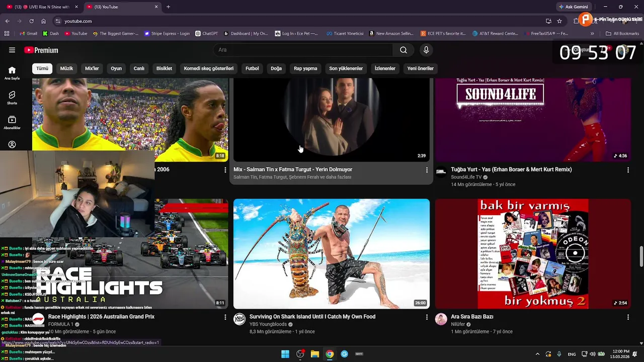Select the Oyun filter chip

pyautogui.click(x=116, y=68)
